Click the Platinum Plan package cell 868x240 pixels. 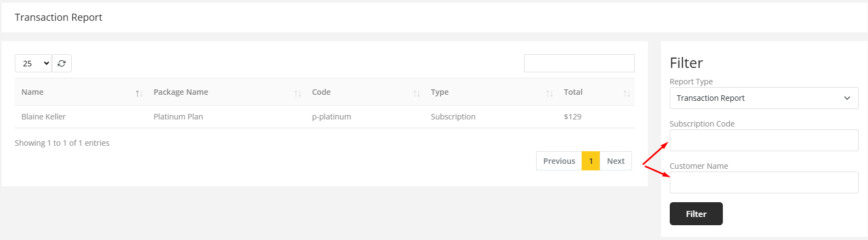178,117
